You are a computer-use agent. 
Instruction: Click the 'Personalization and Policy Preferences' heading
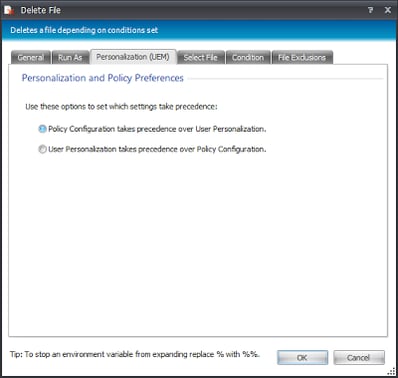click(103, 78)
